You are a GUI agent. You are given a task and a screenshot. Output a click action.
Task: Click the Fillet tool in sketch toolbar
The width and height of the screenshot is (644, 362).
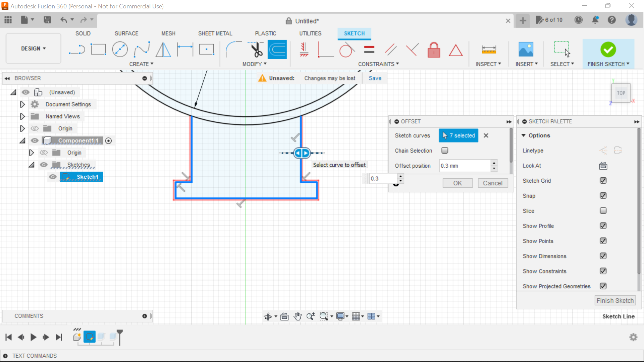232,49
